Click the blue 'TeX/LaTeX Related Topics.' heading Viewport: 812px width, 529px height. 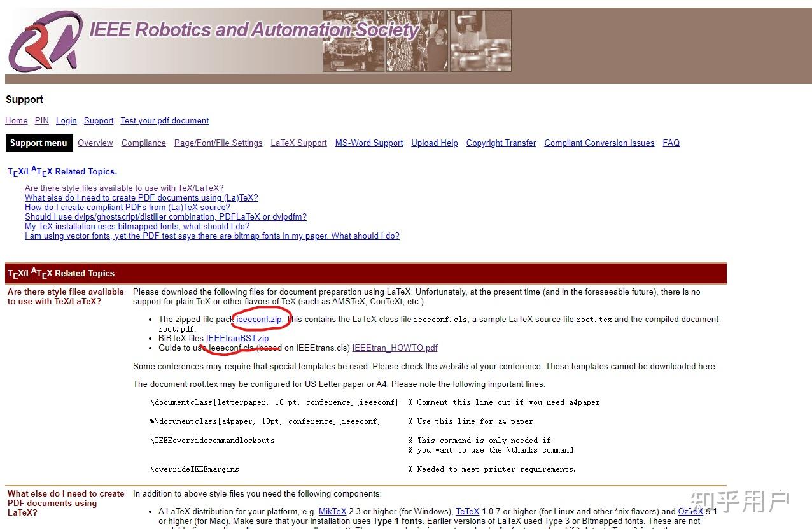click(62, 172)
